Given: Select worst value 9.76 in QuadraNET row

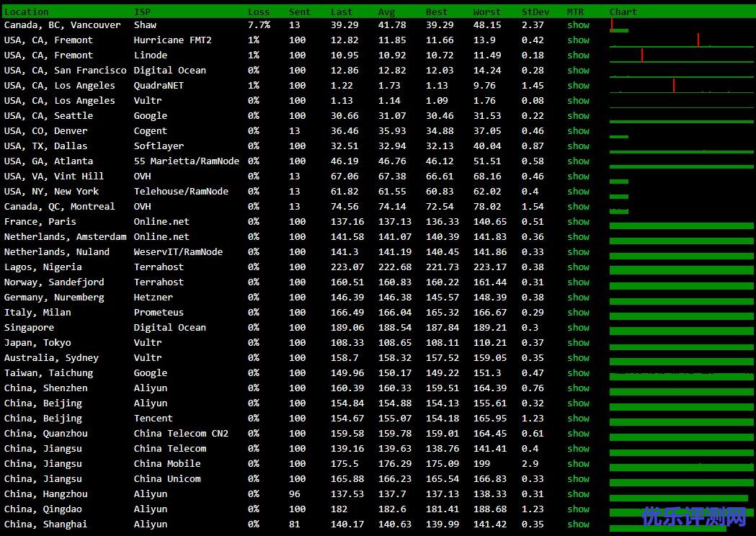Looking at the screenshot, I should tap(484, 85).
